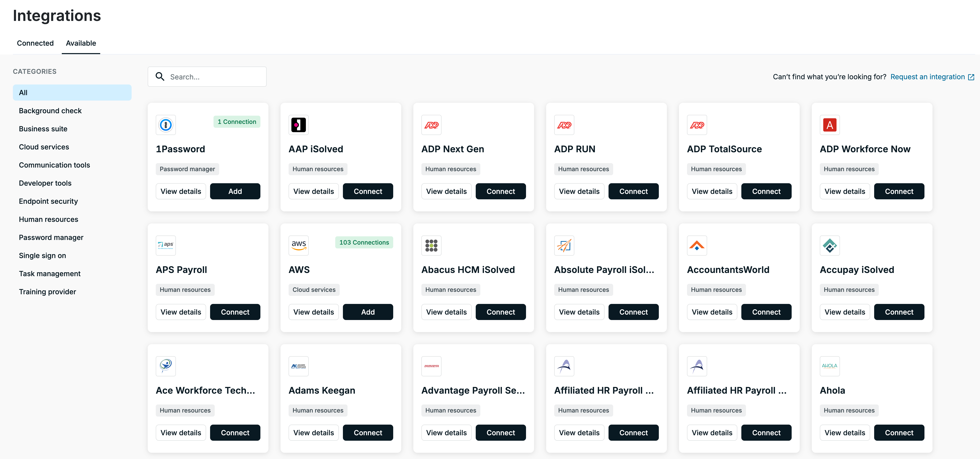Select the Available tab
This screenshot has height=459, width=980.
[x=81, y=43]
